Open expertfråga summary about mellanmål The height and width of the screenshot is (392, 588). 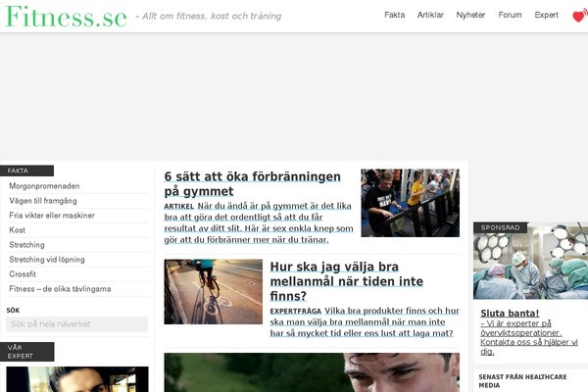365,321
